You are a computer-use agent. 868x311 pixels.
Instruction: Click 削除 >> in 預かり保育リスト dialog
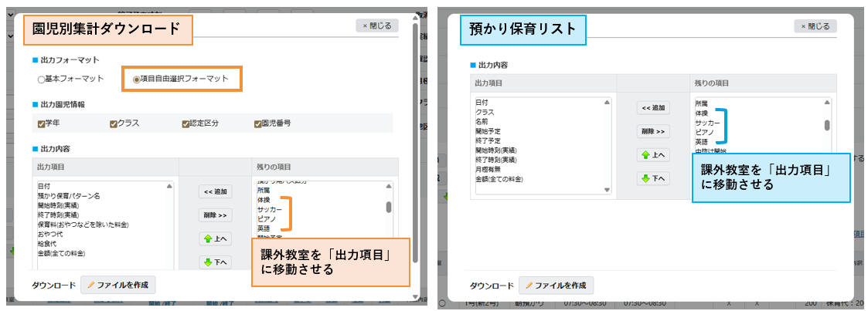point(653,131)
